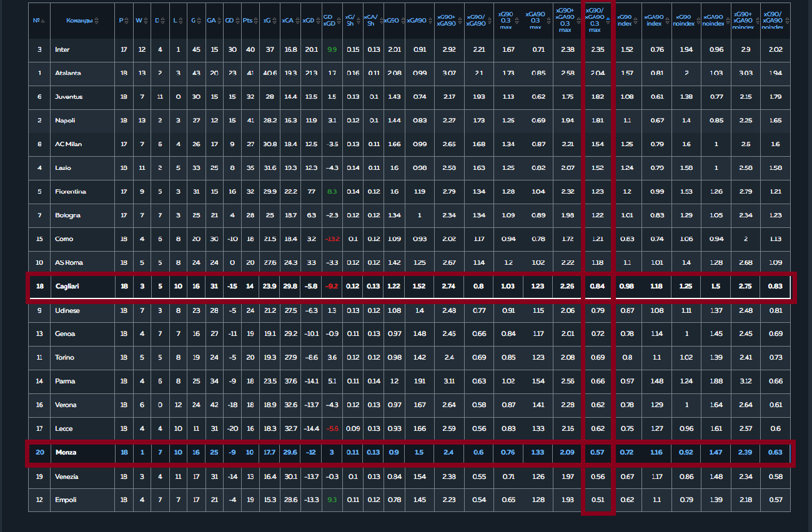
Task: Select the Lazio team name
Action: (63, 168)
